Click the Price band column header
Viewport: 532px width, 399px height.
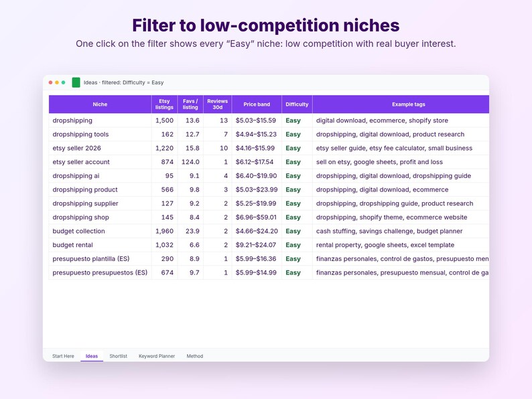click(257, 104)
